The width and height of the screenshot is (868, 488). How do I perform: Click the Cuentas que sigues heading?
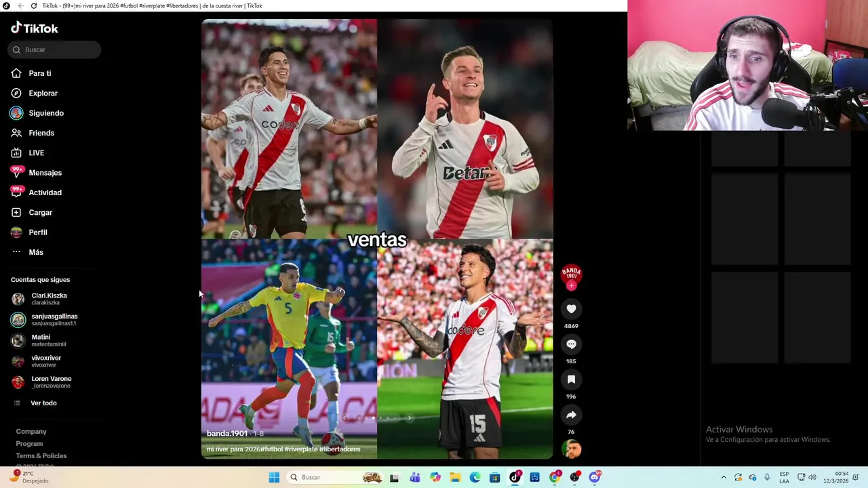40,279
